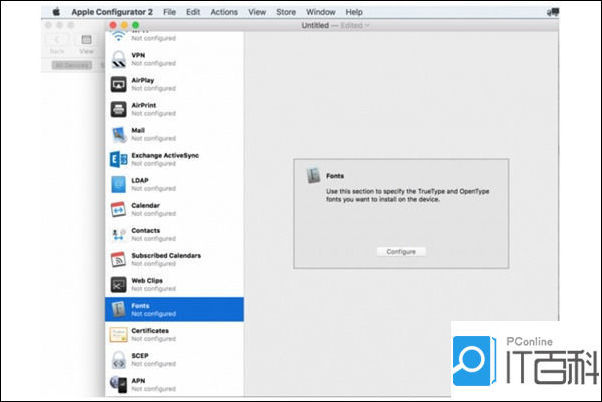This screenshot has height=402, width=602.
Task: Select the Web Clips label text
Action: click(x=147, y=280)
